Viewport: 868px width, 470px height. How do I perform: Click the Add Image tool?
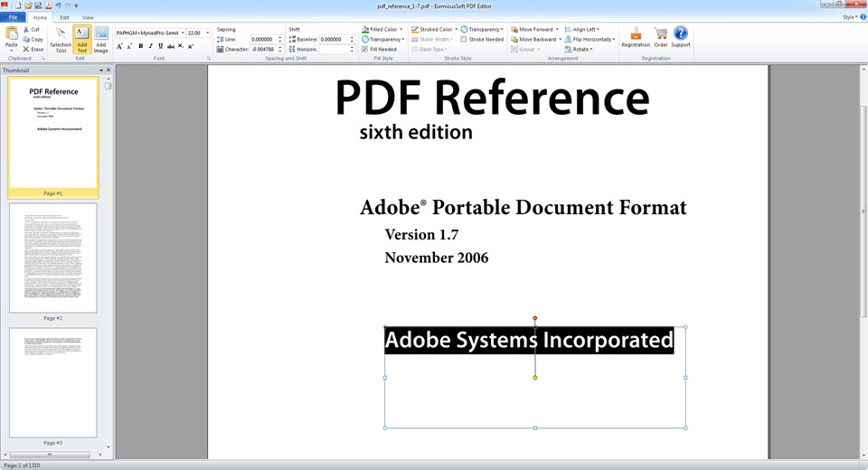pos(100,40)
